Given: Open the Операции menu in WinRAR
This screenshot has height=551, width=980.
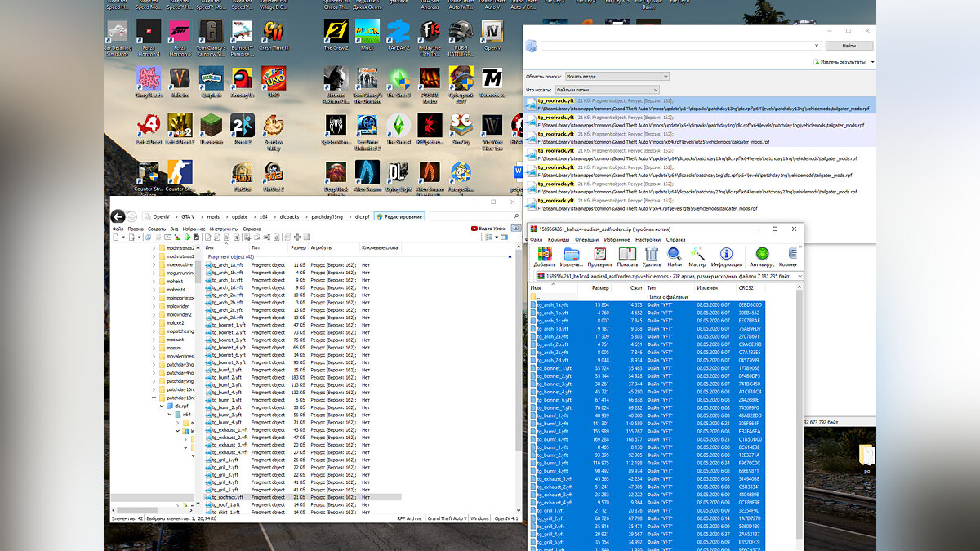Looking at the screenshot, I should [586, 240].
